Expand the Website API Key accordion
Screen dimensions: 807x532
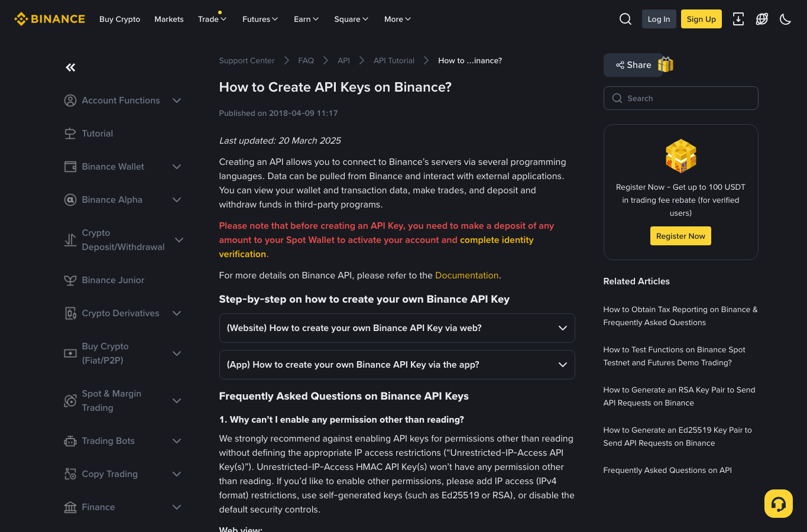[397, 328]
